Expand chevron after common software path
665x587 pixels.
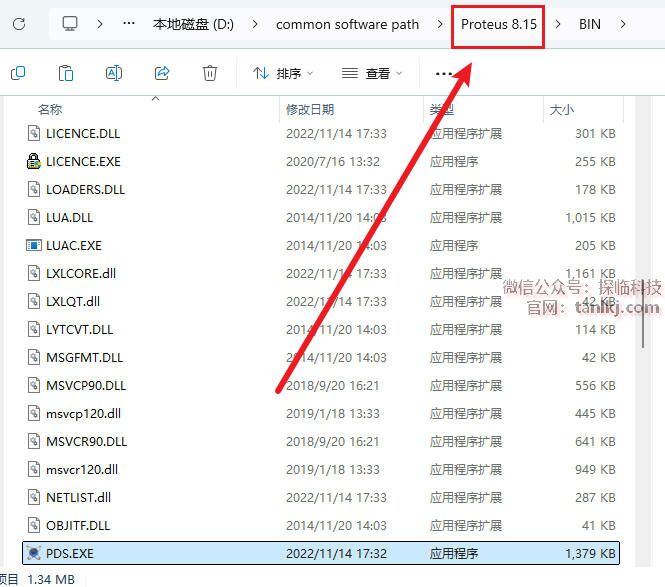pyautogui.click(x=440, y=24)
